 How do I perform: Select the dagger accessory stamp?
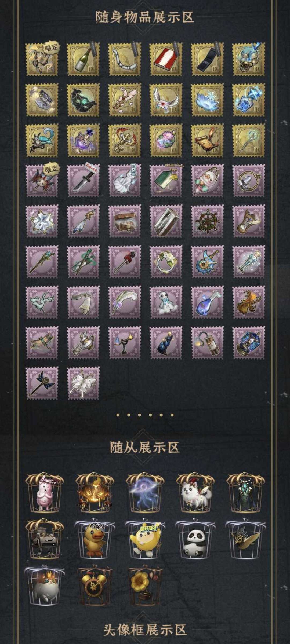(x=83, y=180)
